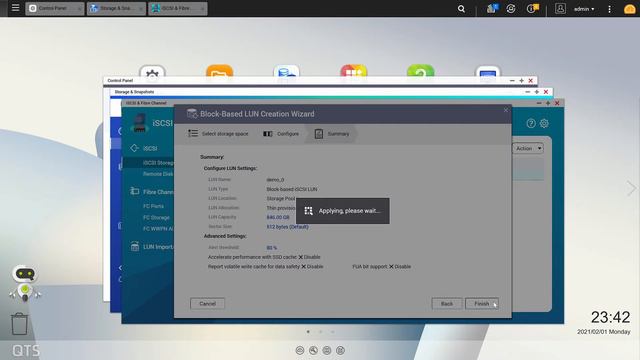This screenshot has height=360, width=640.
Task: Select the Summary wizard step
Action: coord(332,133)
